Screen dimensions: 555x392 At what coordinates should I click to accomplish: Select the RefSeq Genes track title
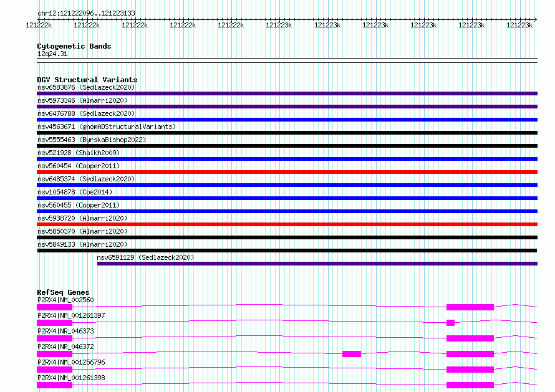(63, 292)
